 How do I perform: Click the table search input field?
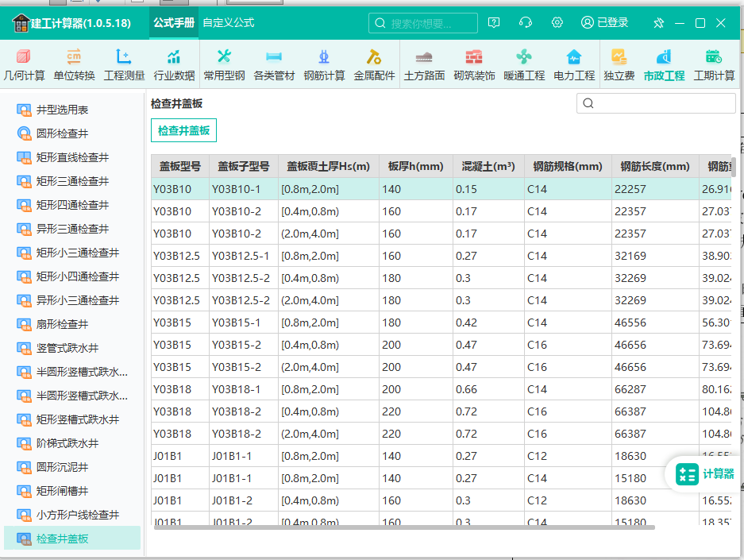pos(656,103)
